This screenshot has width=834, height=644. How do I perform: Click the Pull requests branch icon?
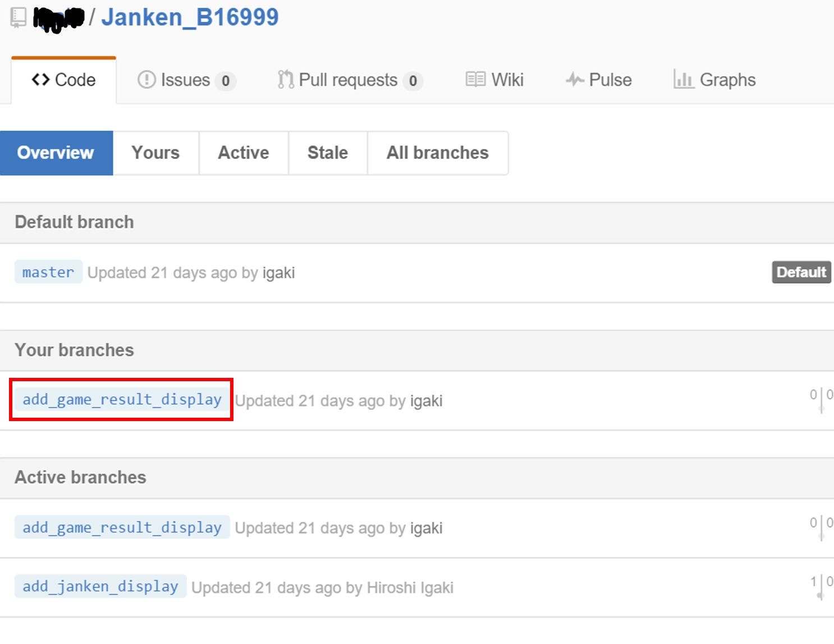point(286,80)
